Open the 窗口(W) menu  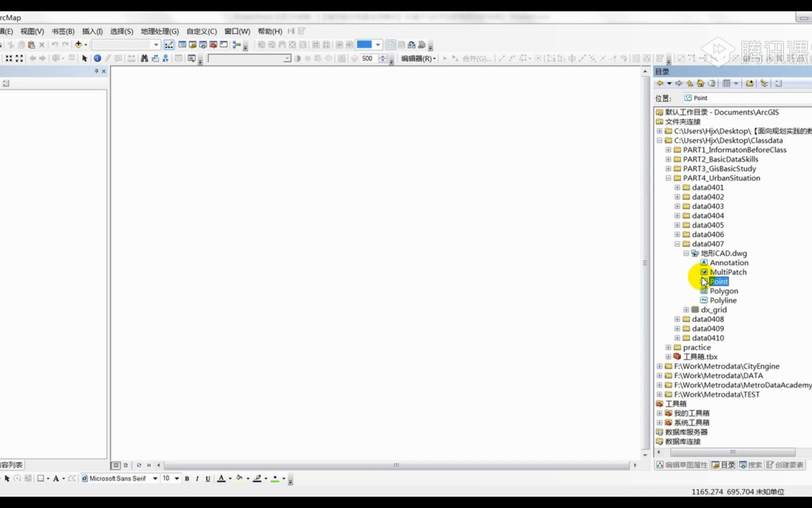pyautogui.click(x=237, y=31)
